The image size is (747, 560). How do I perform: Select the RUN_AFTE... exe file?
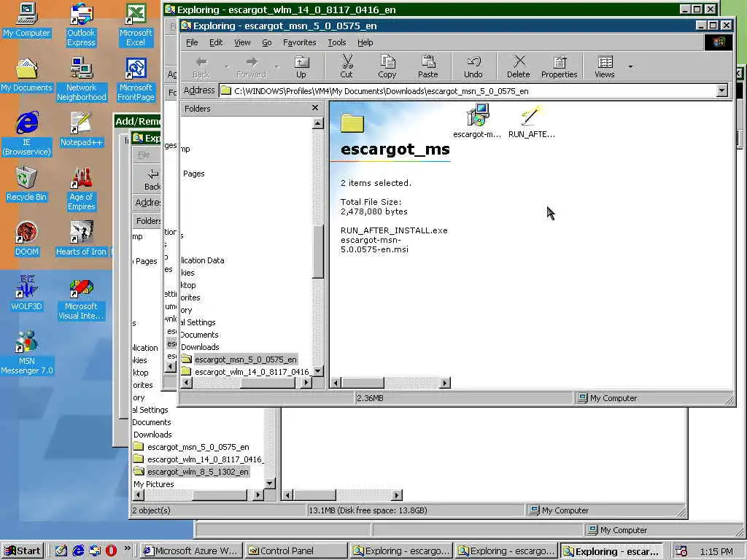[531, 121]
